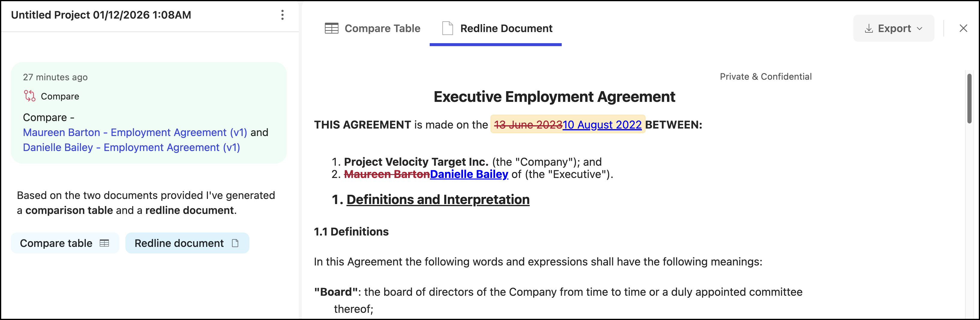
Task: Click the inserted date 10 August 2022
Action: (x=602, y=125)
